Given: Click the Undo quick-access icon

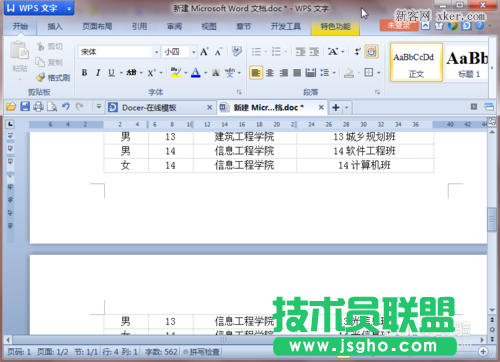Looking at the screenshot, I should (66, 107).
